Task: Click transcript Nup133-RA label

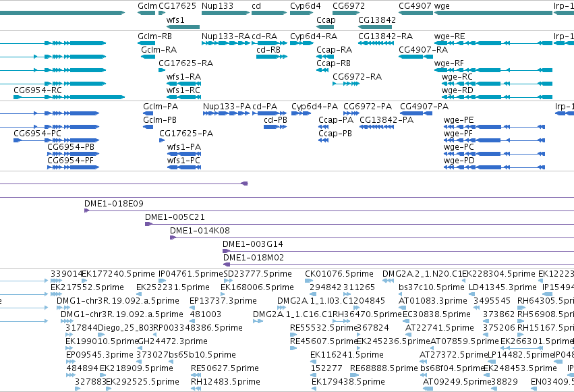Action: (x=226, y=36)
